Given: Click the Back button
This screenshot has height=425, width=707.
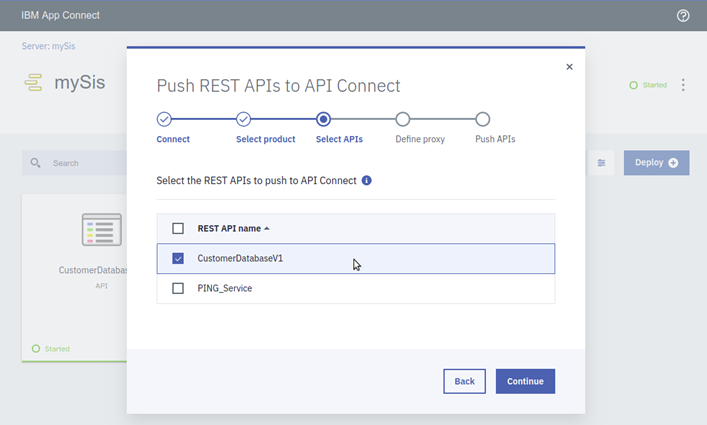Looking at the screenshot, I should (x=464, y=381).
